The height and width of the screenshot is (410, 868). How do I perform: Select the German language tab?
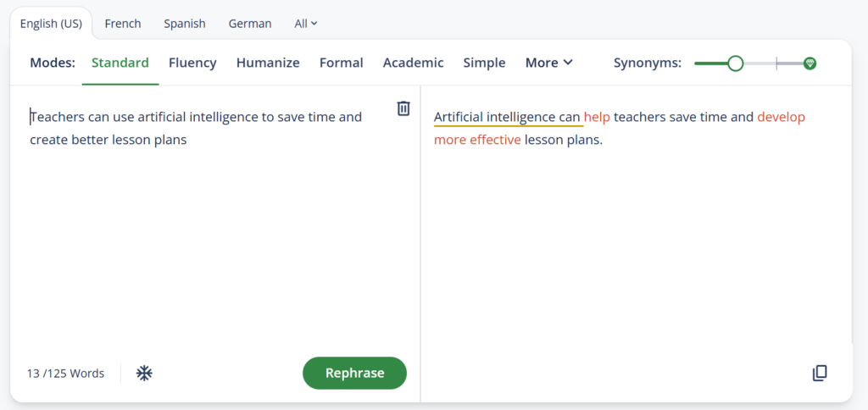(x=250, y=24)
